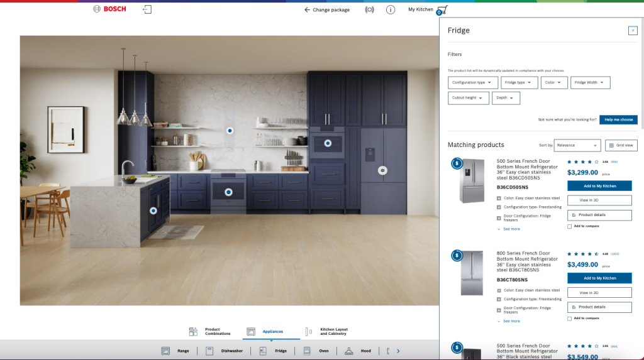The width and height of the screenshot is (644, 360).
Task: Open My Kitchen cart icon
Action: [x=442, y=10]
